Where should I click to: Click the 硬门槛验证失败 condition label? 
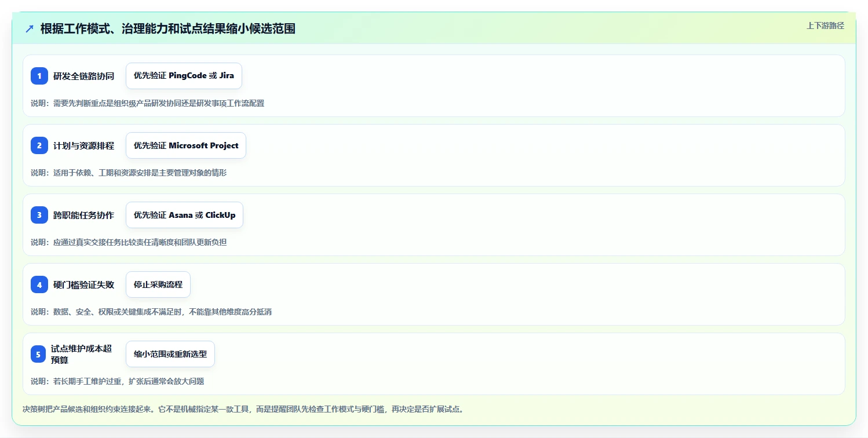[84, 284]
